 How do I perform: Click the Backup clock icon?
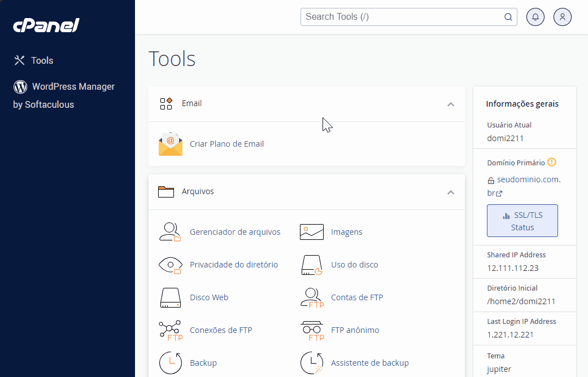(x=171, y=363)
